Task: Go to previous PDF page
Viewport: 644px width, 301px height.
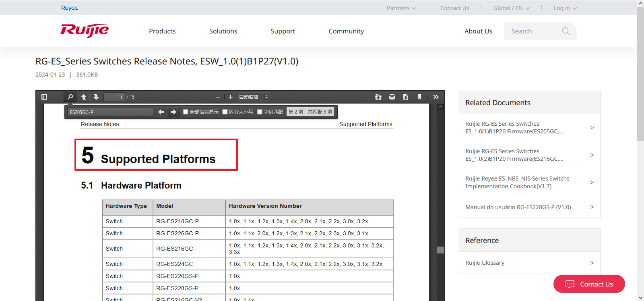Action: (84, 97)
